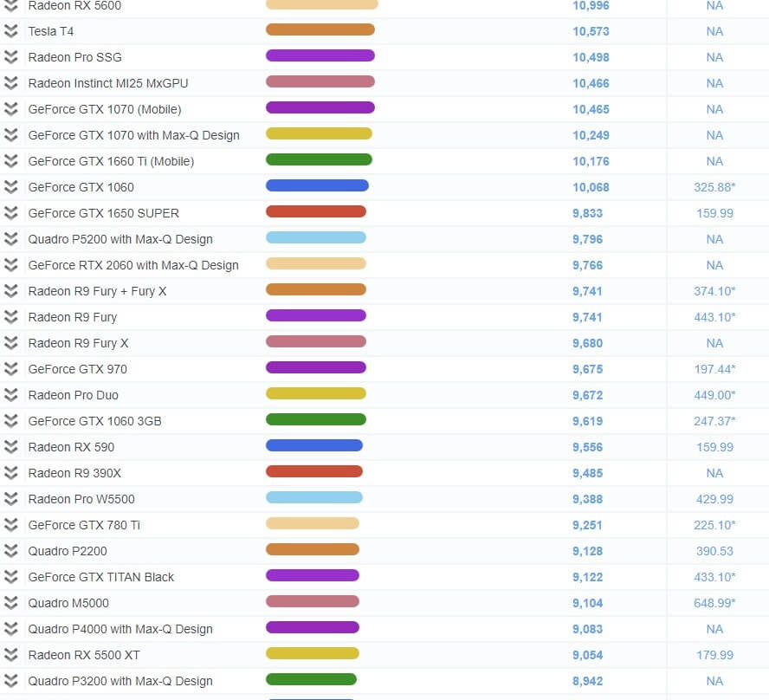
Task: Click the score value 9,556
Action: point(587,447)
